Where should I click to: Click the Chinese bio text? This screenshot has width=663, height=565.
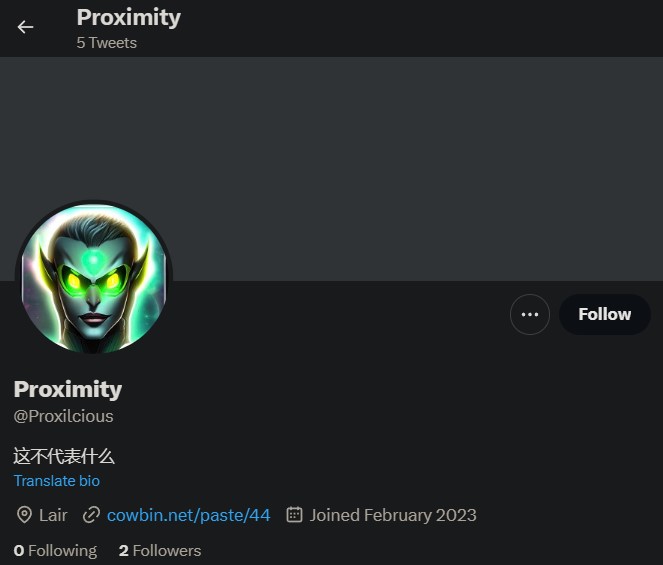point(64,456)
